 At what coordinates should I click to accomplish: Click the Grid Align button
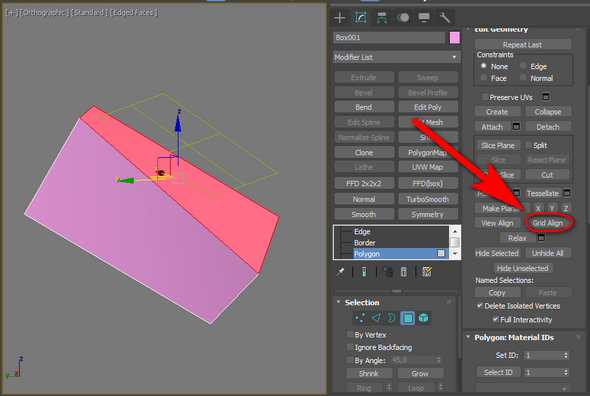[547, 223]
